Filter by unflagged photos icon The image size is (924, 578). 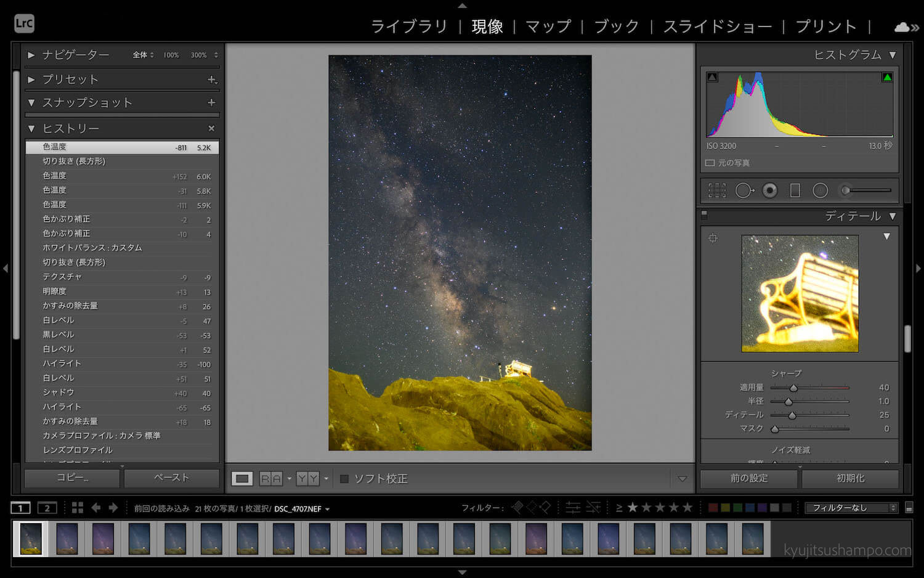click(x=532, y=508)
